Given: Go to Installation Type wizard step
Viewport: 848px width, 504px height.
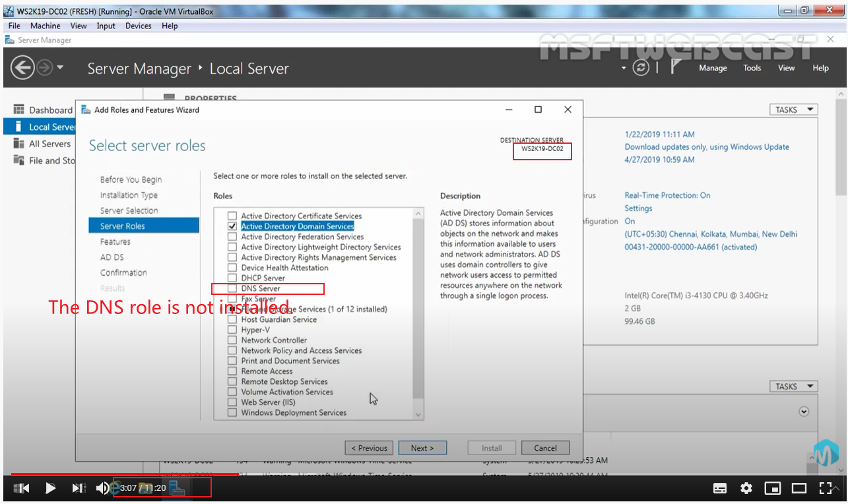Looking at the screenshot, I should coord(129,195).
